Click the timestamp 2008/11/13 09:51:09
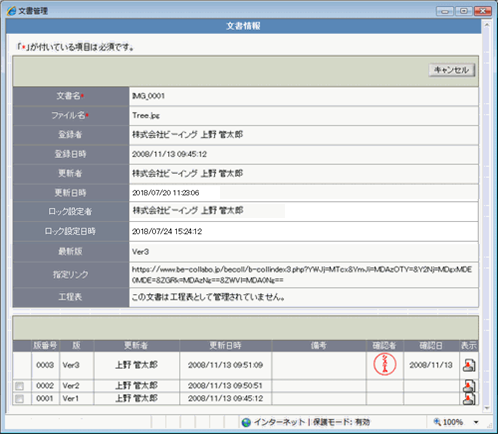 point(225,365)
